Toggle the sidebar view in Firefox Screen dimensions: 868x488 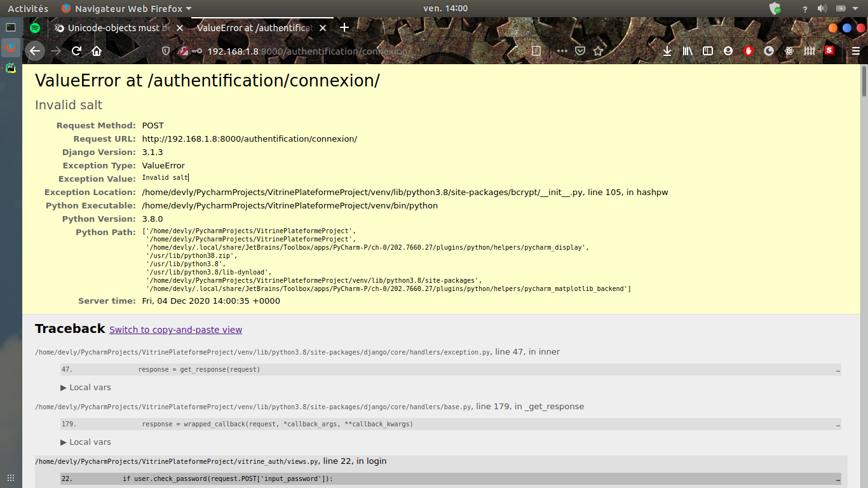pos(708,51)
